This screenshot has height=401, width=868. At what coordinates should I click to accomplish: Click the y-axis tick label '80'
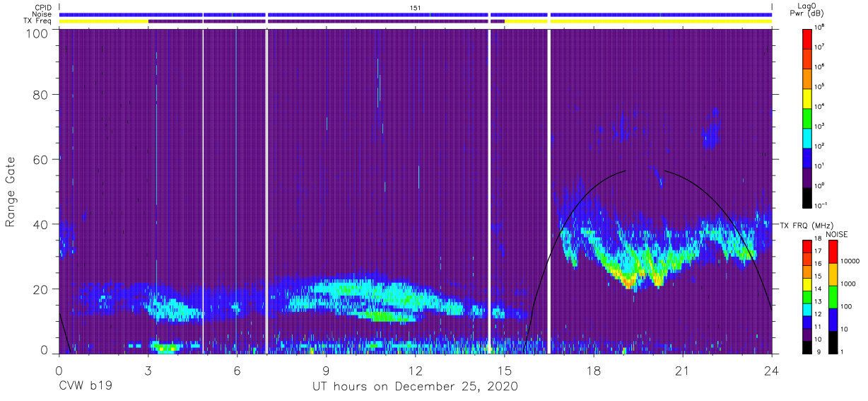[x=40, y=94]
